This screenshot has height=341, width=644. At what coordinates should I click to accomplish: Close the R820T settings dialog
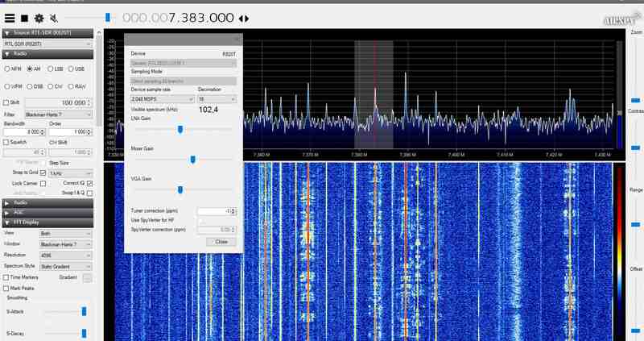[221, 242]
